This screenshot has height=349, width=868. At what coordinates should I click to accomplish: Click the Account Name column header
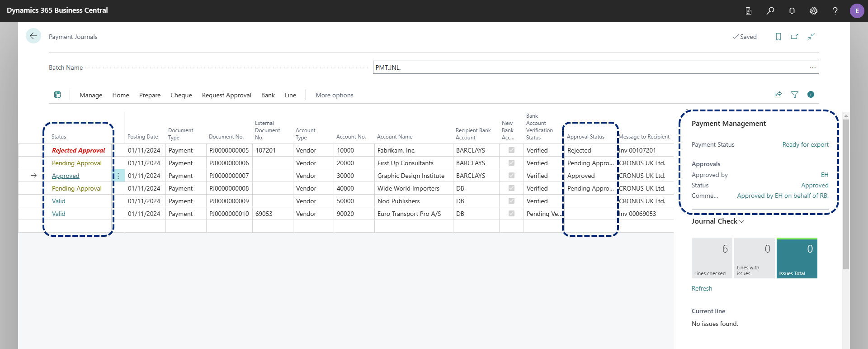point(395,137)
